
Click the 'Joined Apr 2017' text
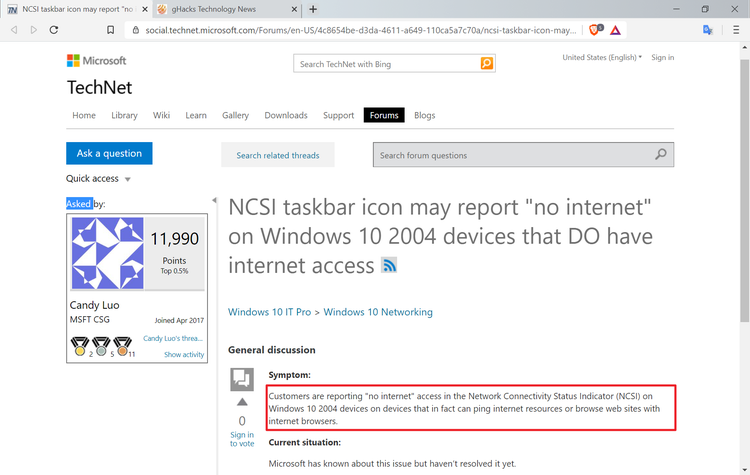pyautogui.click(x=179, y=320)
